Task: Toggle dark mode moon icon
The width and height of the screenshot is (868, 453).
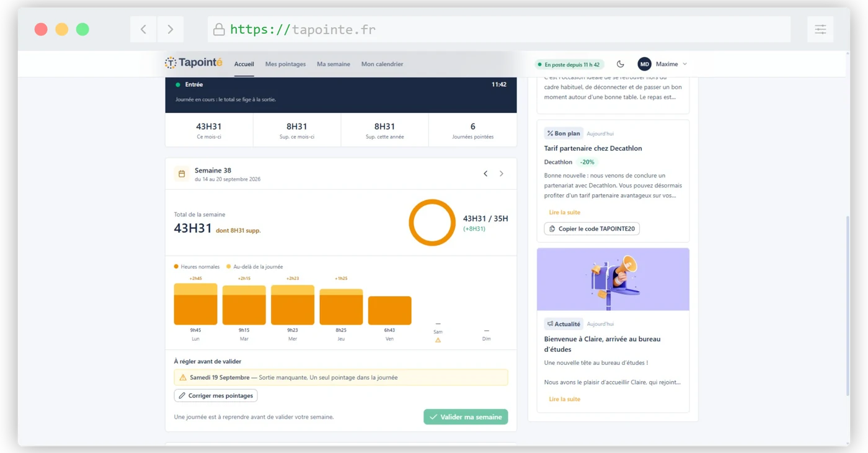Action: [x=620, y=64]
